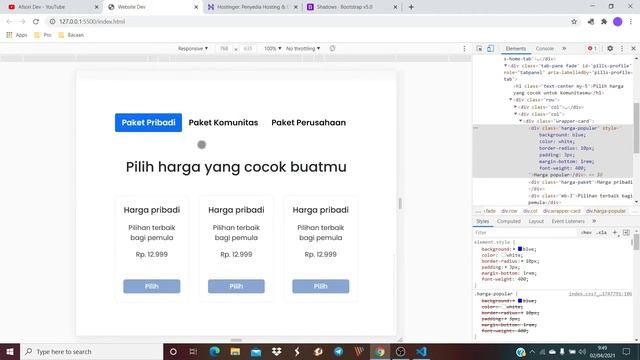
Task: Open blue swatch in .harga-popular rule
Action: [x=520, y=301]
